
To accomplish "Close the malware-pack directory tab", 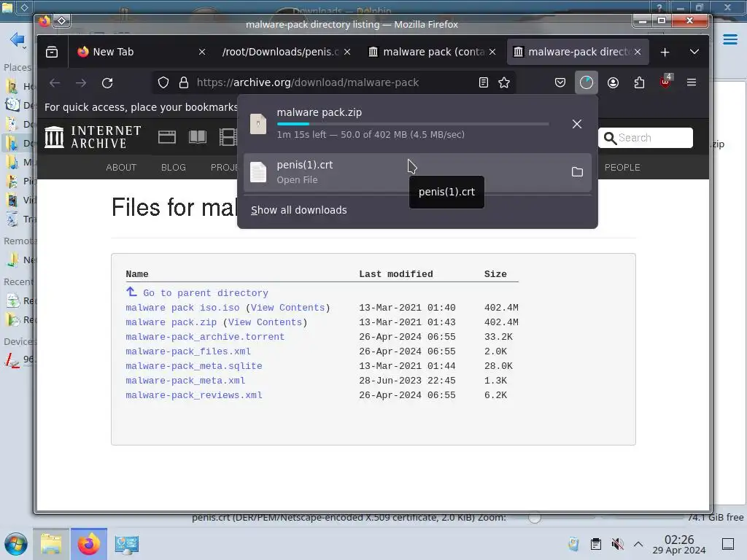I will click(x=638, y=52).
